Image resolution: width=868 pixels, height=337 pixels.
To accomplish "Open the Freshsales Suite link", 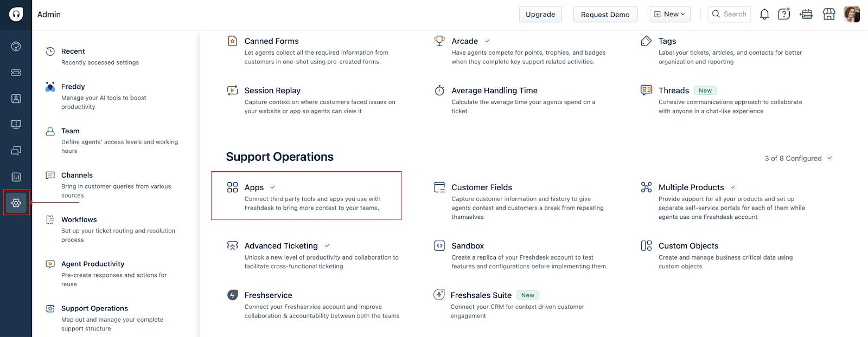I will click(481, 295).
